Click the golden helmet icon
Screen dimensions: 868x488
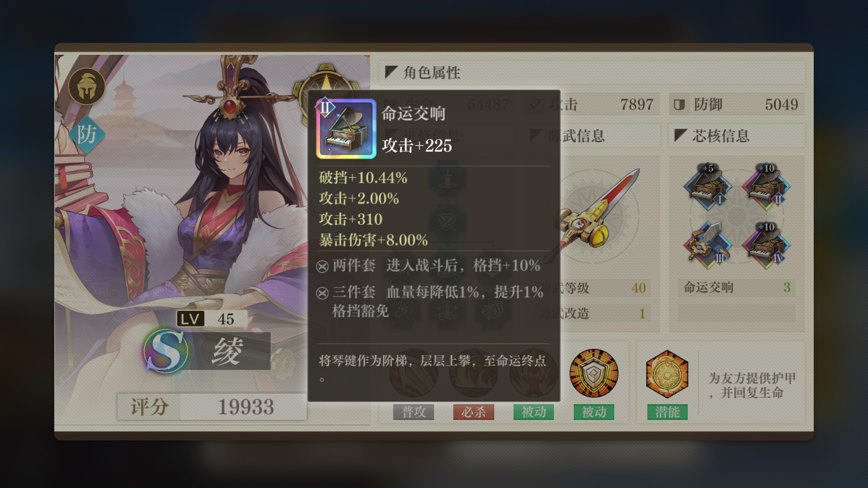point(87,86)
